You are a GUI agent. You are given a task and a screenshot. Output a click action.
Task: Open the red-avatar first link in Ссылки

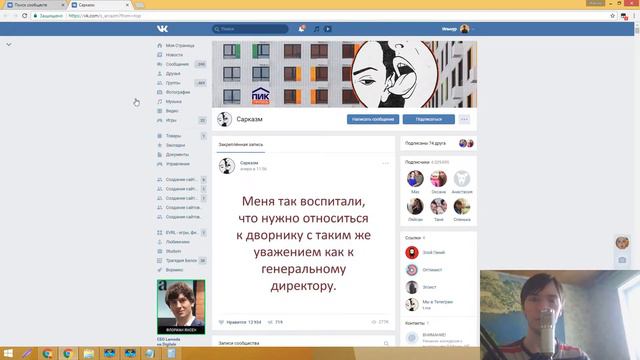click(412, 252)
